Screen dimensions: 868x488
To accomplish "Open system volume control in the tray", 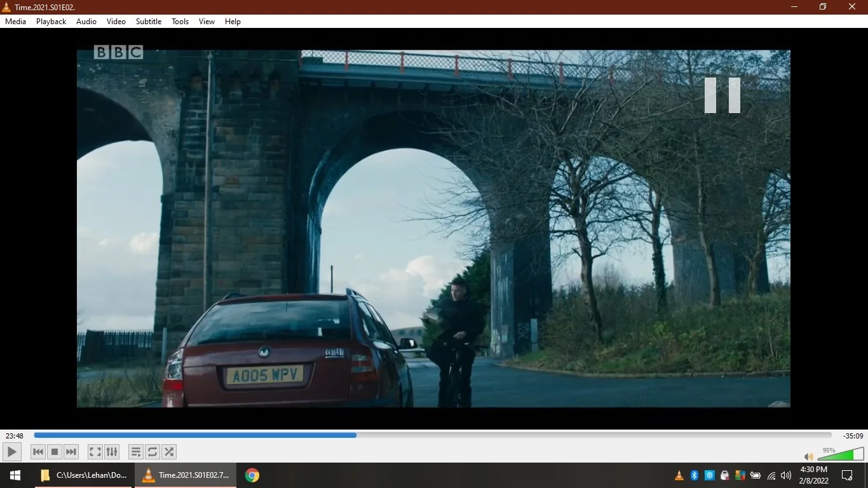I will [x=787, y=475].
